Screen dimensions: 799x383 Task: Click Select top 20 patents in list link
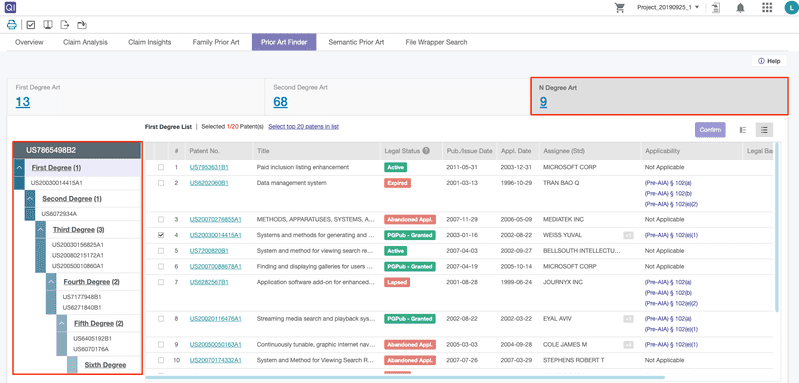pyautogui.click(x=304, y=126)
